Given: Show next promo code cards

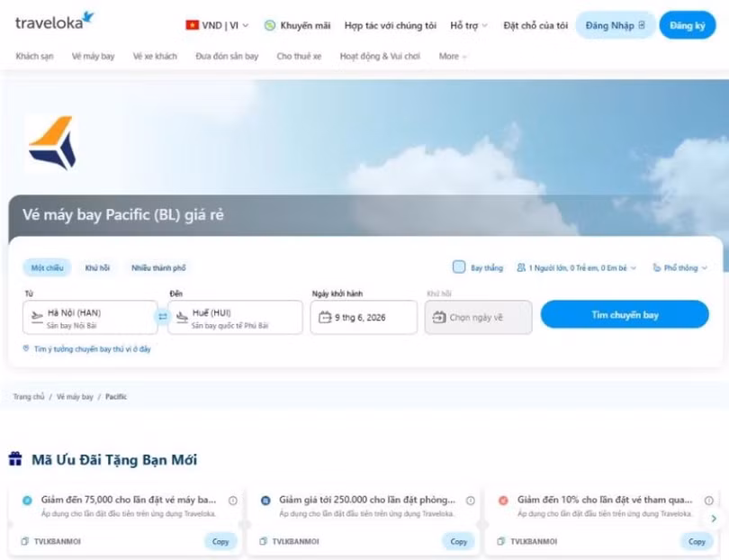Looking at the screenshot, I should (x=714, y=519).
